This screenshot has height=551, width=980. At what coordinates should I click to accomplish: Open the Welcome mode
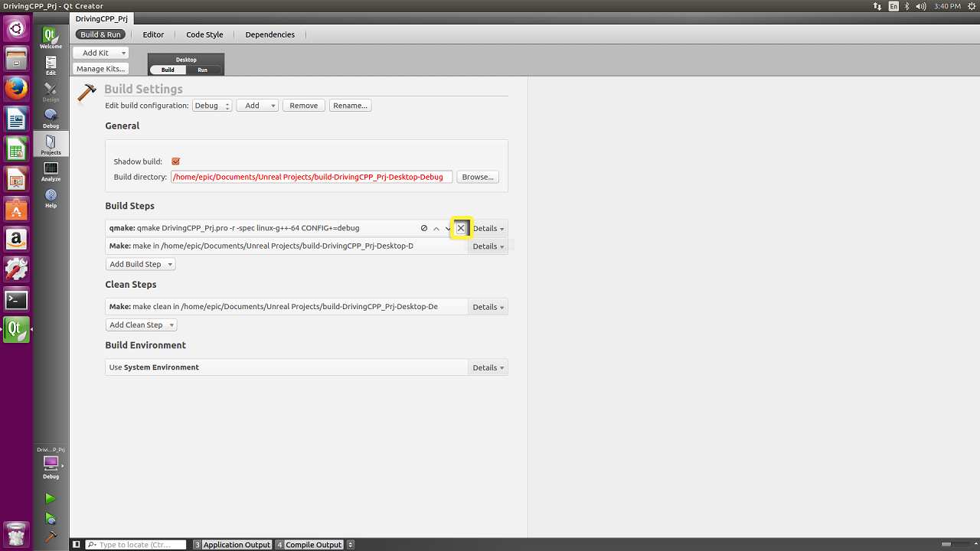(x=51, y=38)
